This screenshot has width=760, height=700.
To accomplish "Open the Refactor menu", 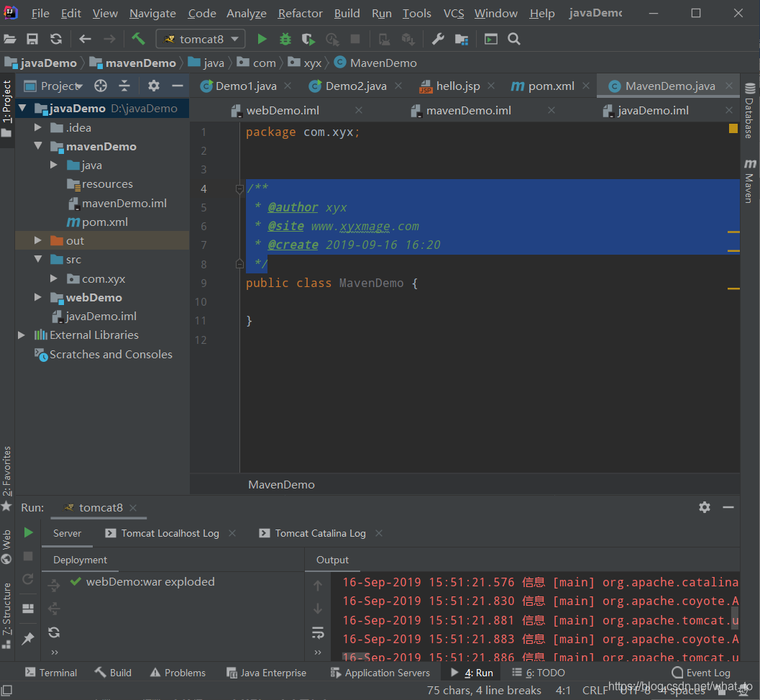I will [x=300, y=14].
